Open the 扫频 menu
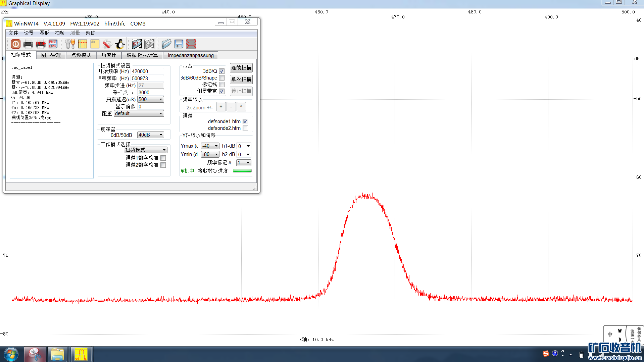Image resolution: width=644 pixels, height=362 pixels. coord(60,33)
